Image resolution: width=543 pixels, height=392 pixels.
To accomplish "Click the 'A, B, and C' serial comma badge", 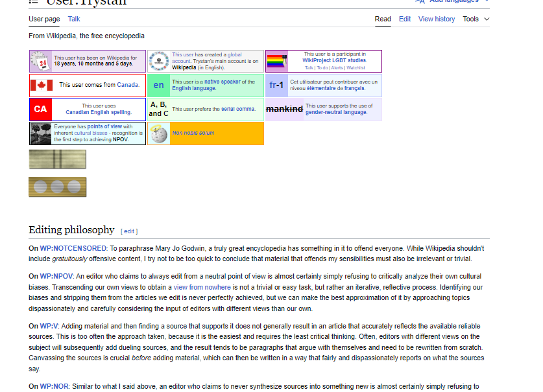I will point(158,109).
